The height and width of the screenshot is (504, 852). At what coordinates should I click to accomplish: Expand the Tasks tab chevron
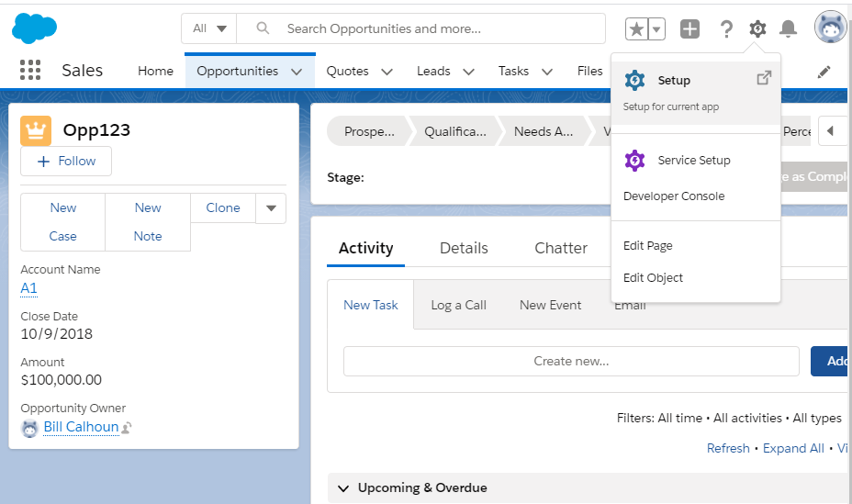547,72
